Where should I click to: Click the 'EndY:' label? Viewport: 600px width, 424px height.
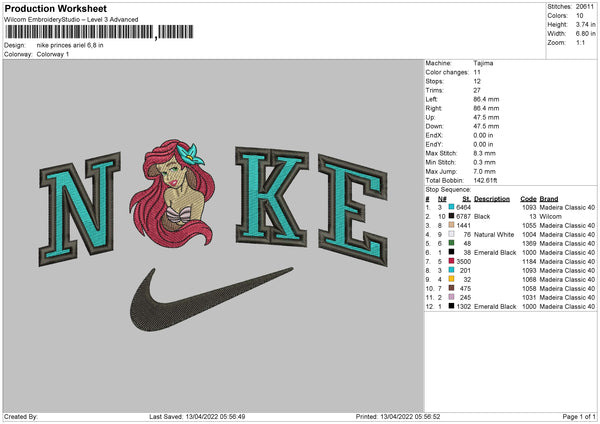[434, 144]
